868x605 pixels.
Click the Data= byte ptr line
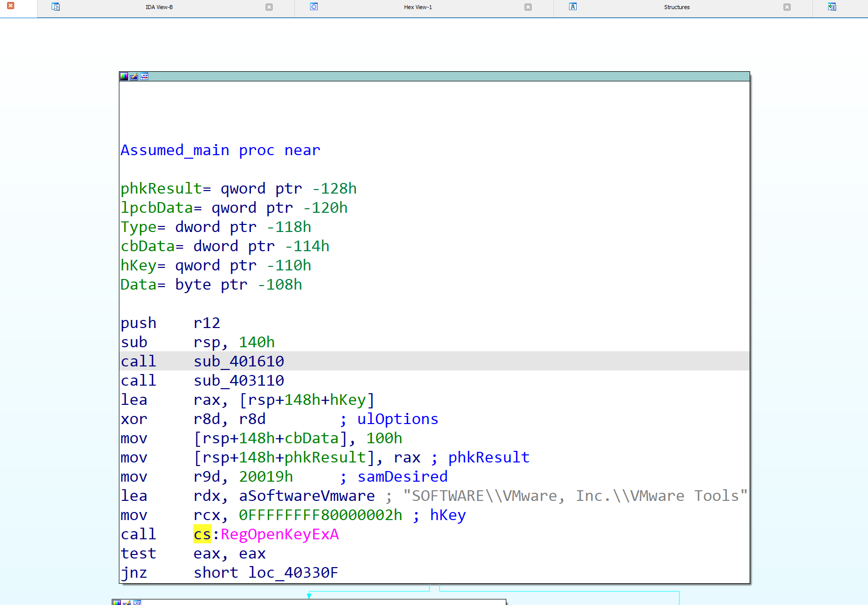211,285
